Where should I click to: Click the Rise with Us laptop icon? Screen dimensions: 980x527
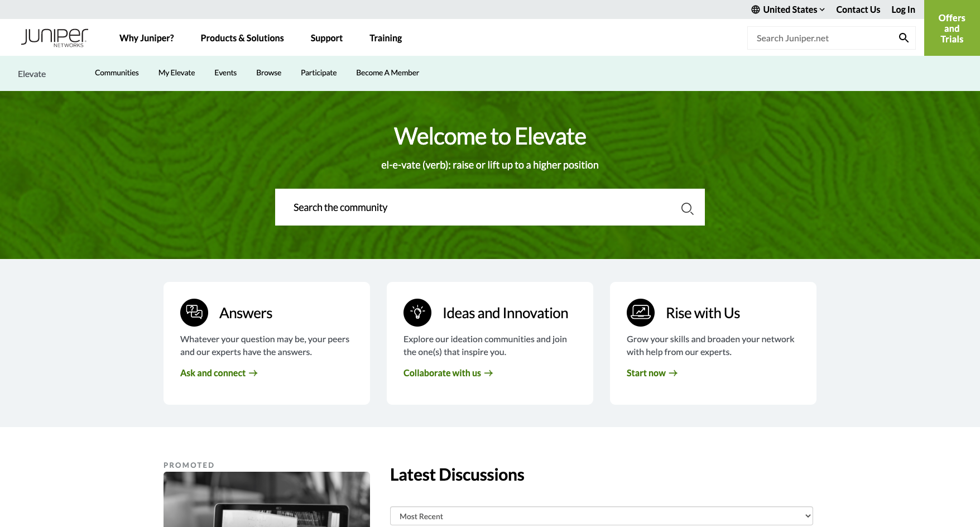(641, 313)
